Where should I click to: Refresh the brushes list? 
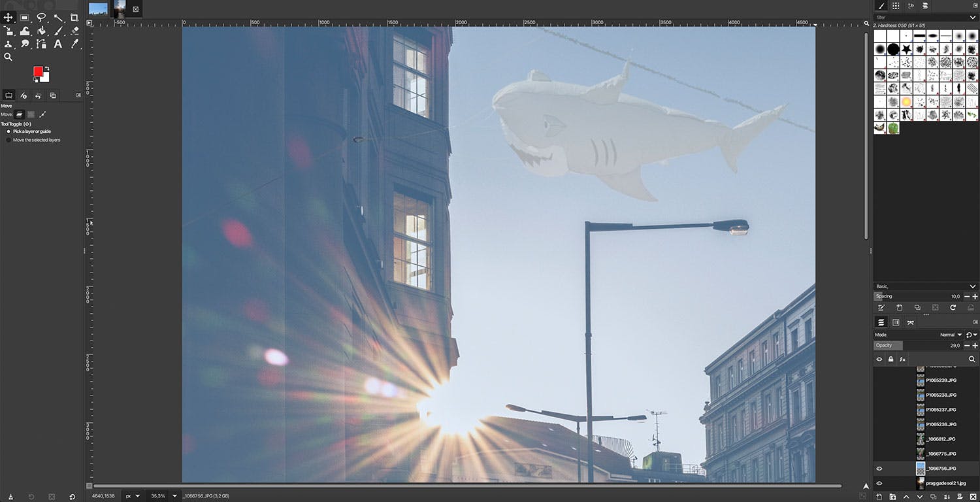[953, 307]
